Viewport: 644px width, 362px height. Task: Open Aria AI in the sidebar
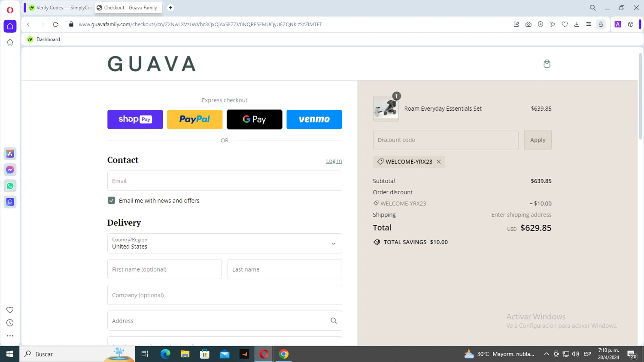[10, 154]
